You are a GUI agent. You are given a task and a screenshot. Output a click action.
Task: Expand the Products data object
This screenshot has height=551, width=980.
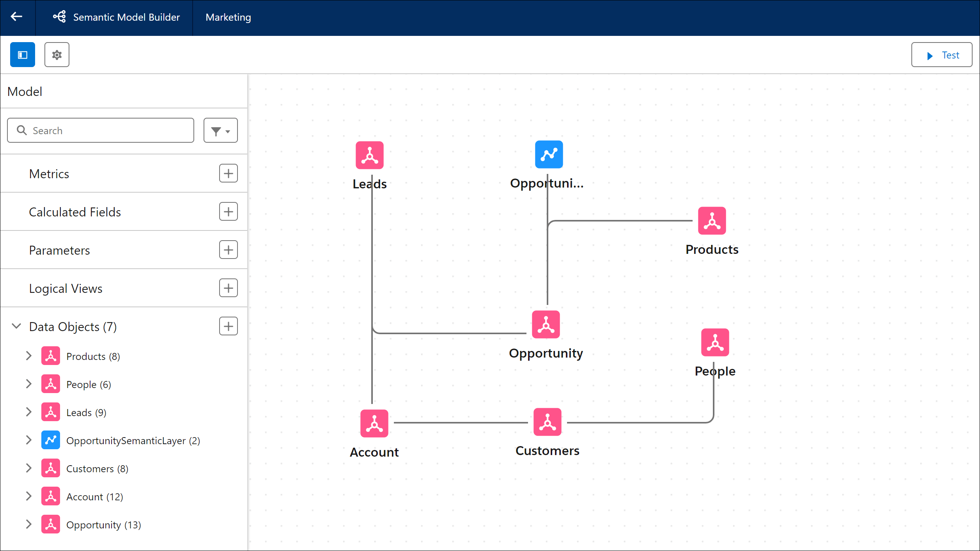pos(28,356)
